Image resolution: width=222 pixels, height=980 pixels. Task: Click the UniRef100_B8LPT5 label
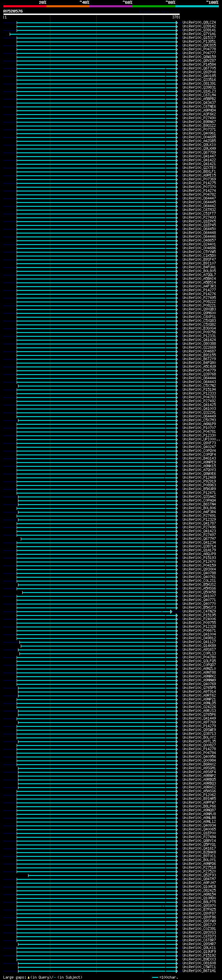coord(199,902)
